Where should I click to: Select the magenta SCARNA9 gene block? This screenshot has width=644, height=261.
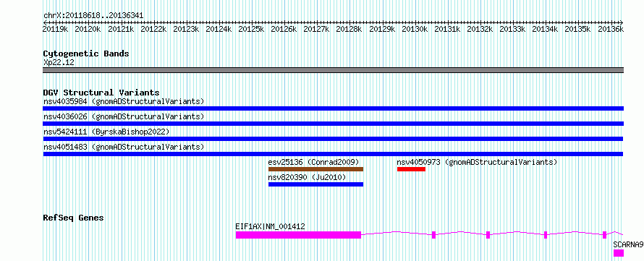619,253
